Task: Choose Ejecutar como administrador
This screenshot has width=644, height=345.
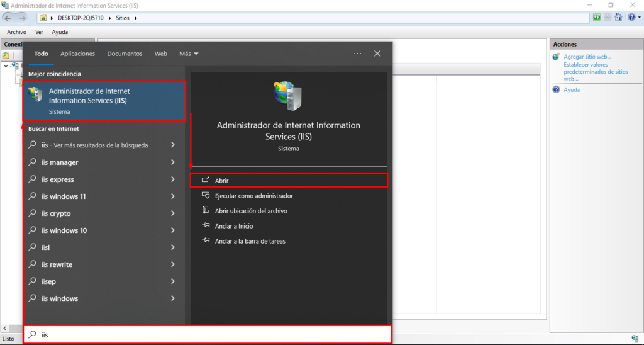Action: (254, 196)
